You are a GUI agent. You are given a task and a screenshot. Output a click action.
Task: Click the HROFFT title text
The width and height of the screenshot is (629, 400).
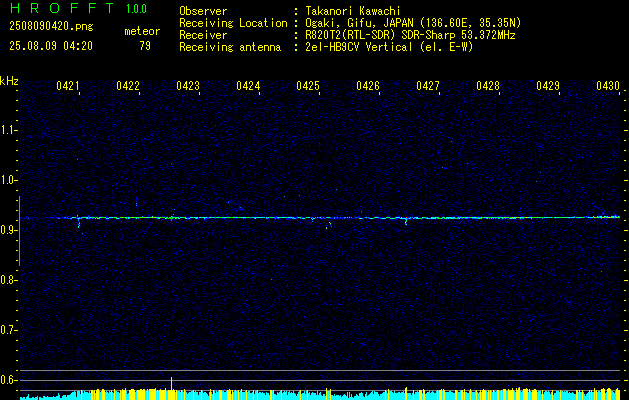62,8
